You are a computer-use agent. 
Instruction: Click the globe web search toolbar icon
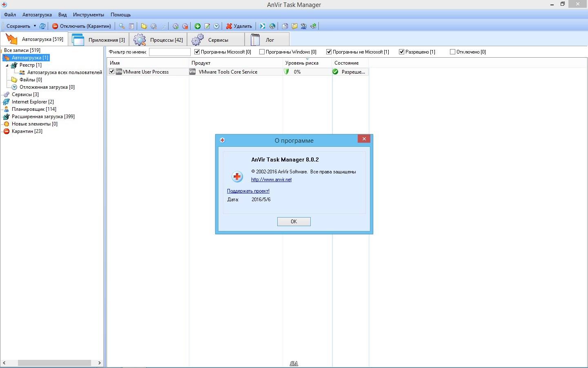(272, 26)
